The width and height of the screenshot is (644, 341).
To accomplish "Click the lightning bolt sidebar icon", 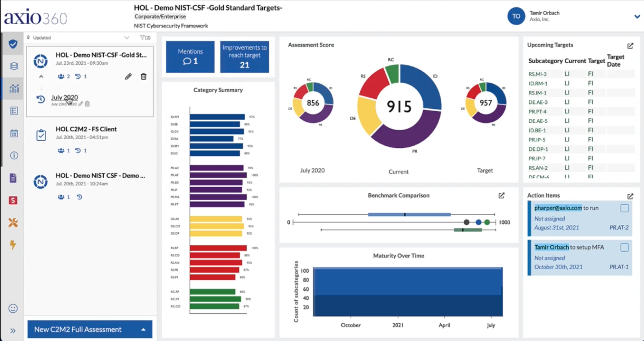I will click(x=13, y=245).
